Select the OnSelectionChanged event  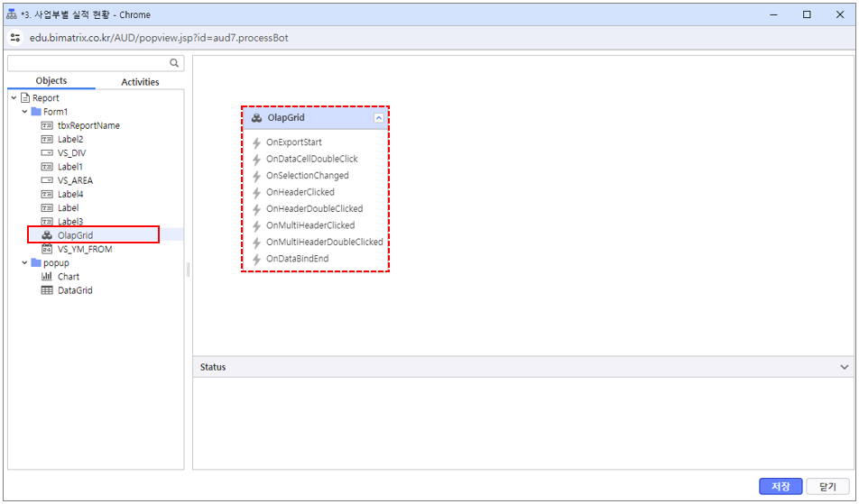(x=307, y=176)
